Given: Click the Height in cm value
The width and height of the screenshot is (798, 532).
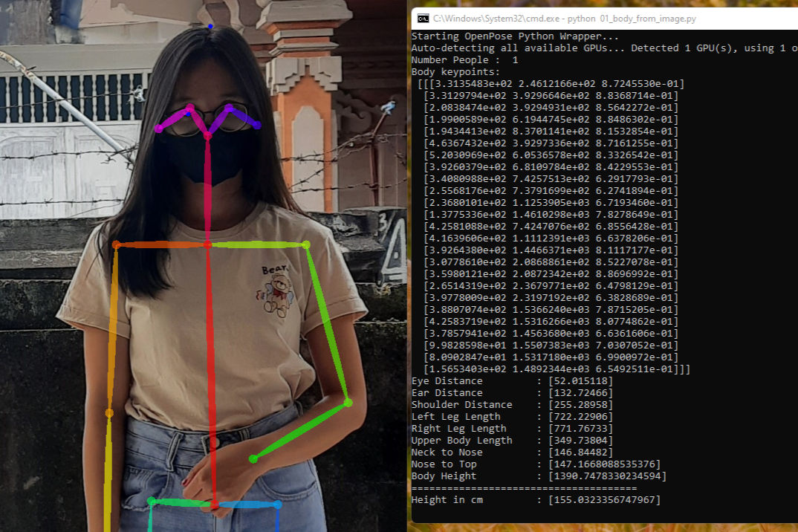Looking at the screenshot, I should [x=604, y=500].
